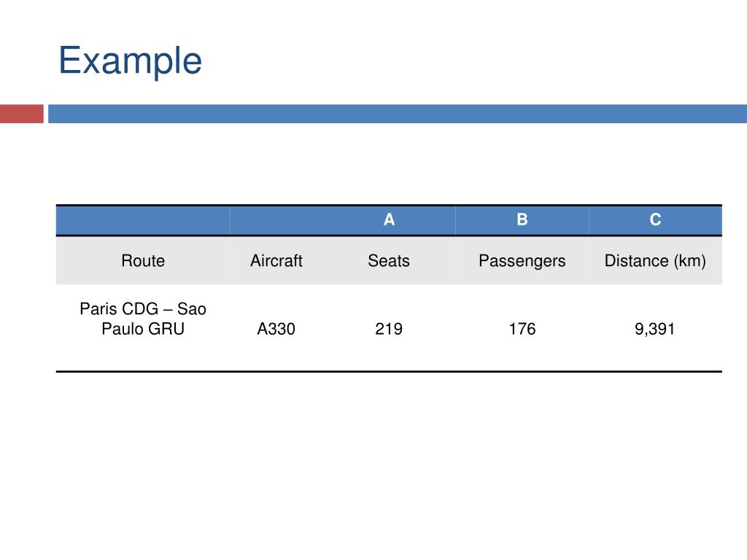Select column header cell "A"
The height and width of the screenshot is (560, 747).
point(390,220)
